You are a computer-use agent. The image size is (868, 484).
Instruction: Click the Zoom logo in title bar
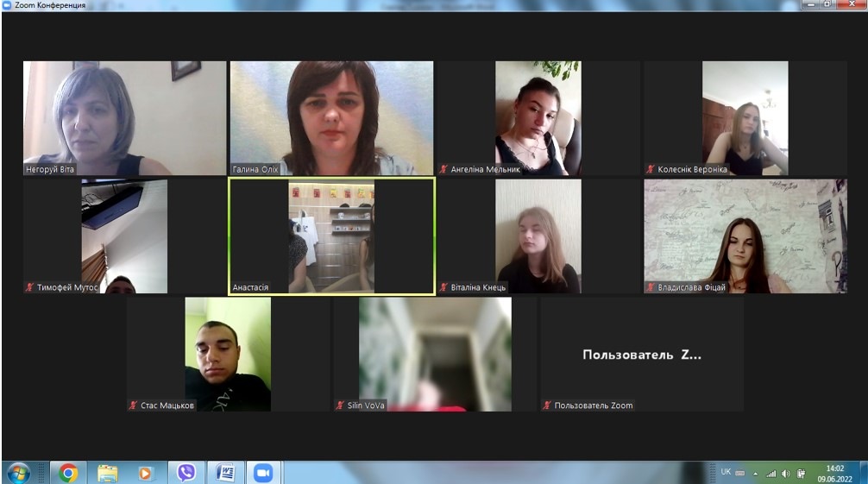coord(7,5)
